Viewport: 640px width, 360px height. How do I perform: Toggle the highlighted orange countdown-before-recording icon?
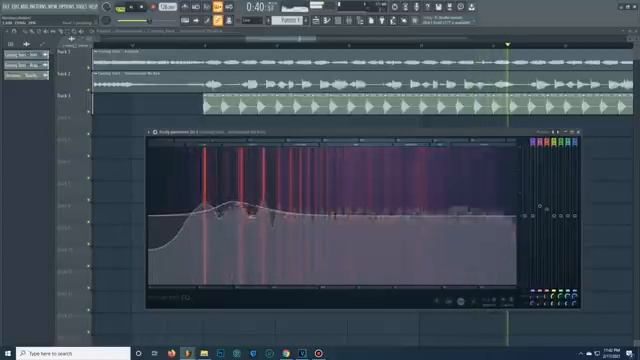pyautogui.click(x=218, y=7)
